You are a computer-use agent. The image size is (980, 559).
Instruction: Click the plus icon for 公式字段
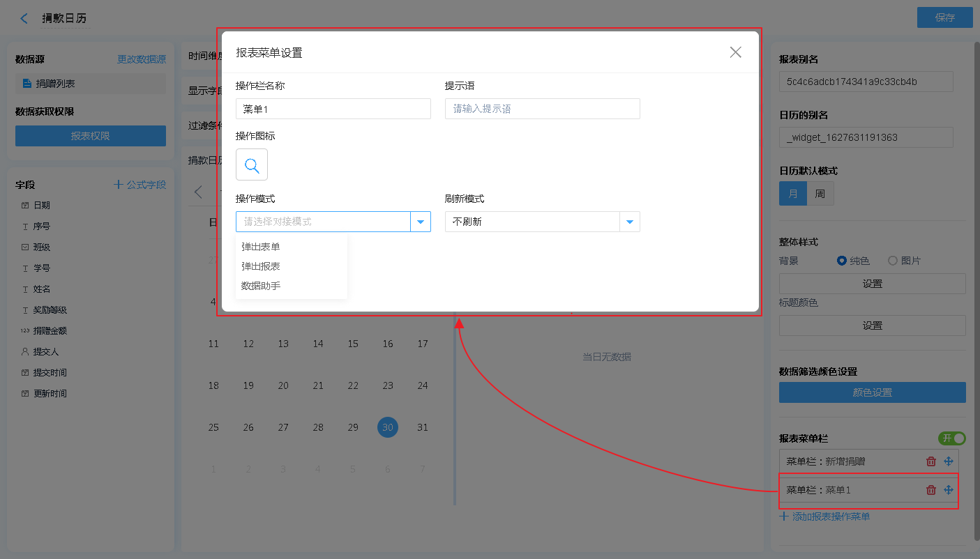tap(119, 185)
